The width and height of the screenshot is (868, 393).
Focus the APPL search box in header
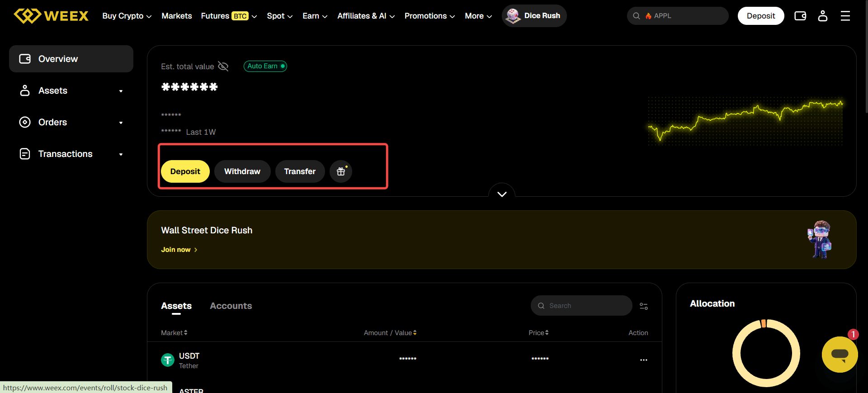[678, 16]
